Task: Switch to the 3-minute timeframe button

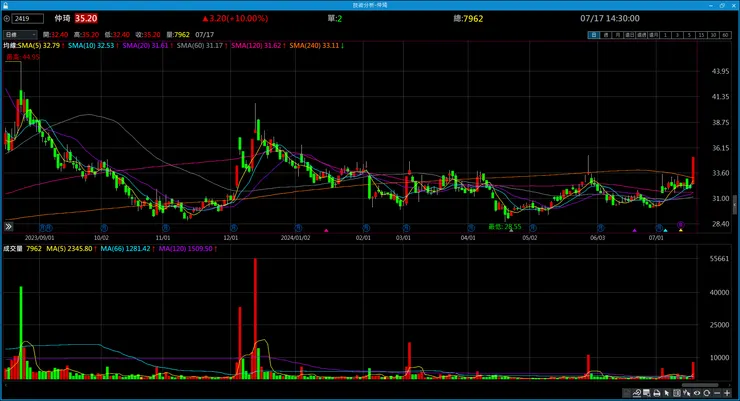Action: [677, 35]
